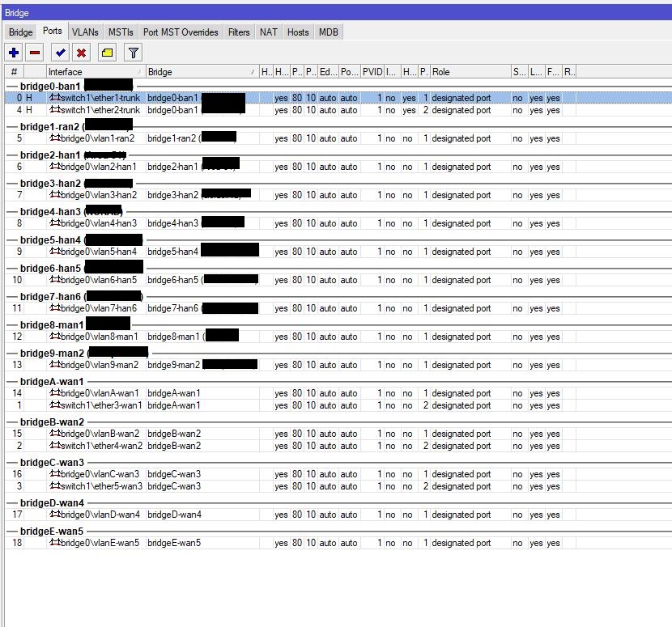Screen dimensions: 672x627
Task: Switch to the NAT tab
Action: [x=268, y=32]
